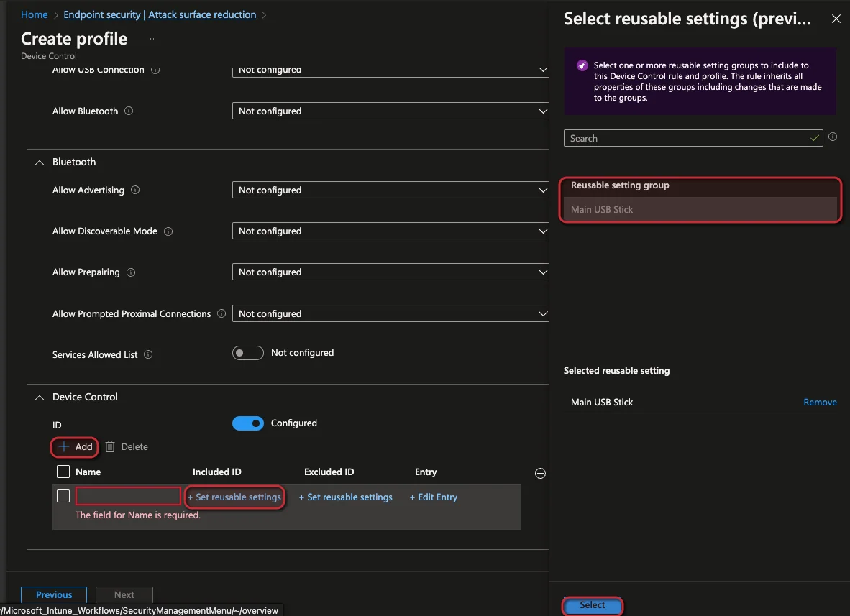Open the ellipsis menu next to Create profile
Image resolution: width=850 pixels, height=616 pixels.
click(150, 39)
